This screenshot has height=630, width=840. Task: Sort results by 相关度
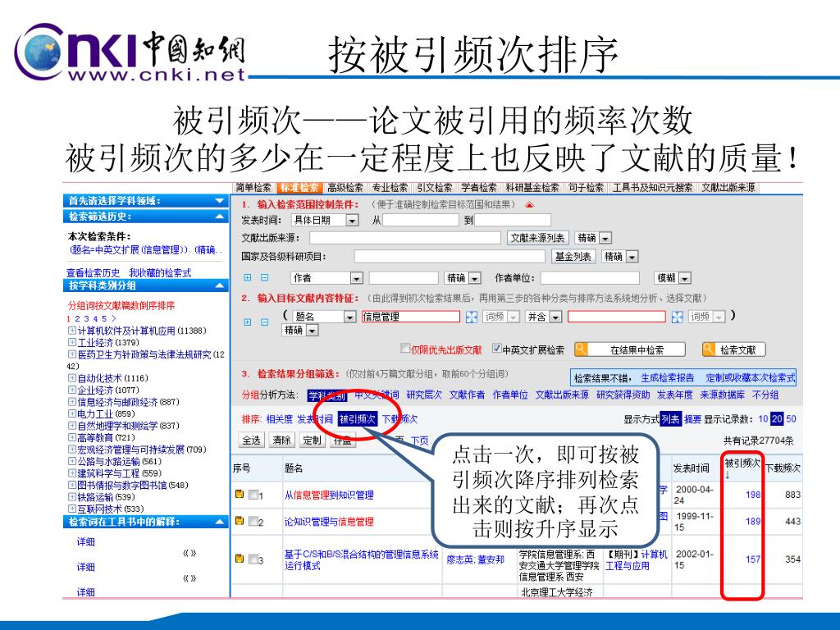[x=279, y=419]
